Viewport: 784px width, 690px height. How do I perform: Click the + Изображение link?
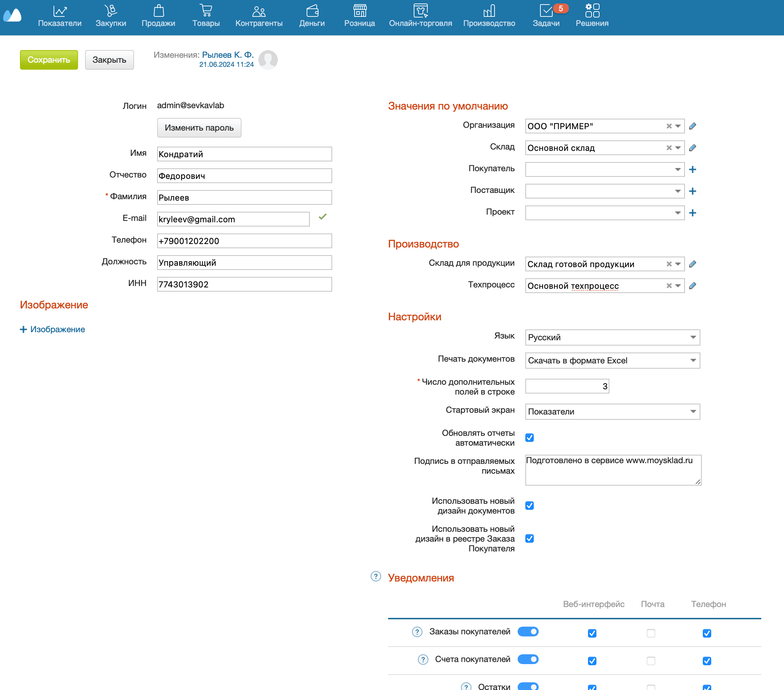pyautogui.click(x=52, y=329)
